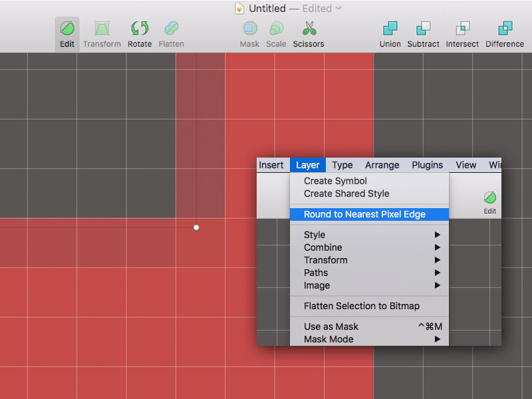
Task: Click the Sketch document icon in title bar
Action: (239, 8)
